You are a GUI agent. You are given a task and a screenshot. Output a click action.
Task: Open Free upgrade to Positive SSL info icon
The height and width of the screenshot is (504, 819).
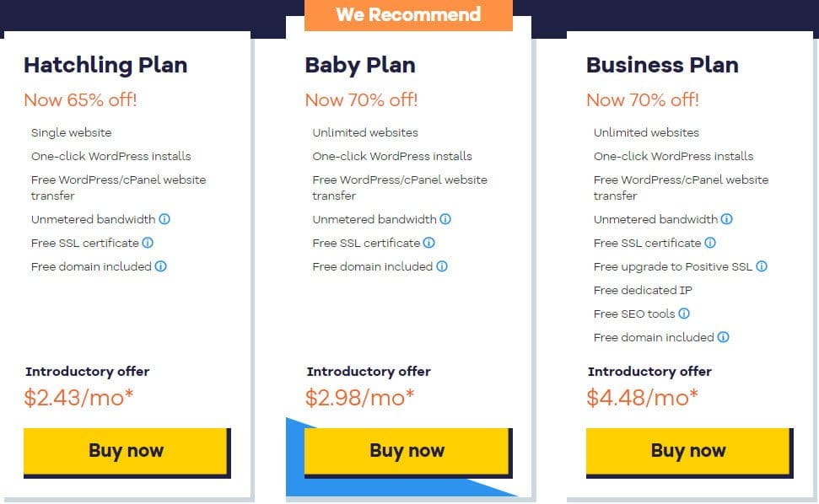click(x=761, y=266)
